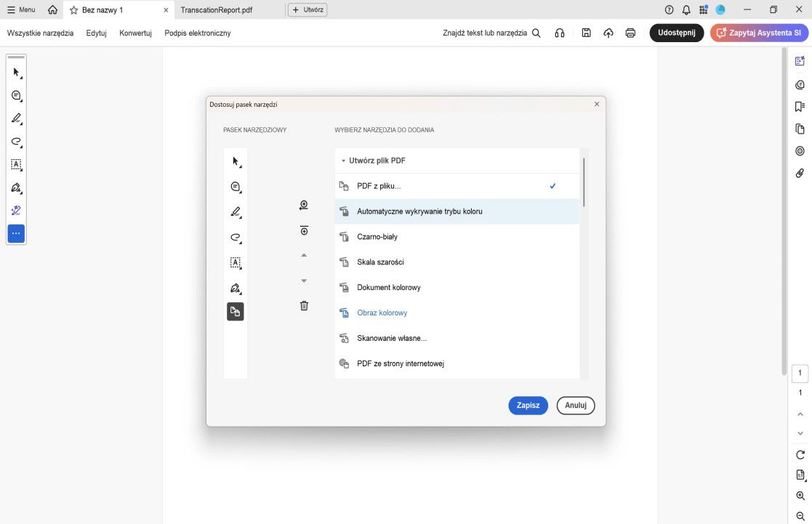Click the headphones read-aloud icon

(x=559, y=33)
